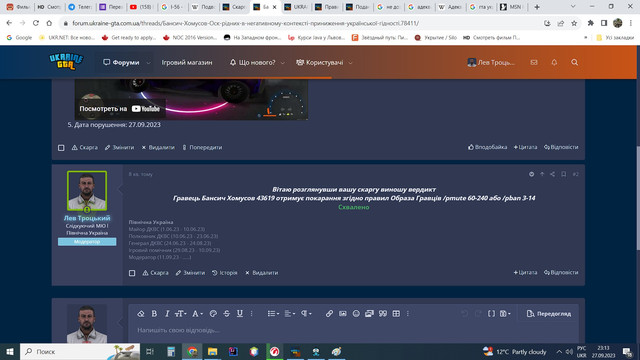Click Видалити on the first post
640x360 pixels.
click(158, 147)
